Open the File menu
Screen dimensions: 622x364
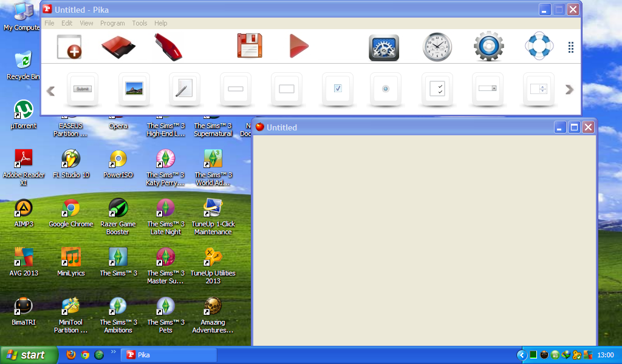(50, 23)
